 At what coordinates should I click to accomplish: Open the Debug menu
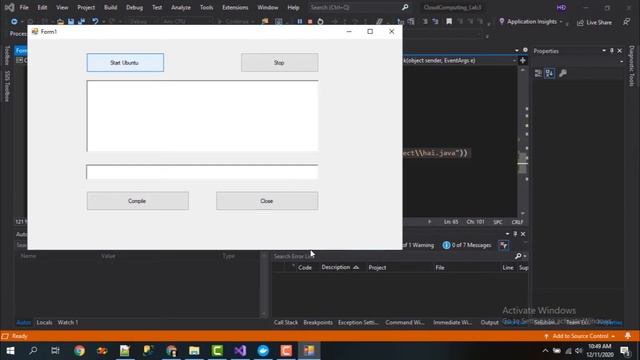(134, 7)
